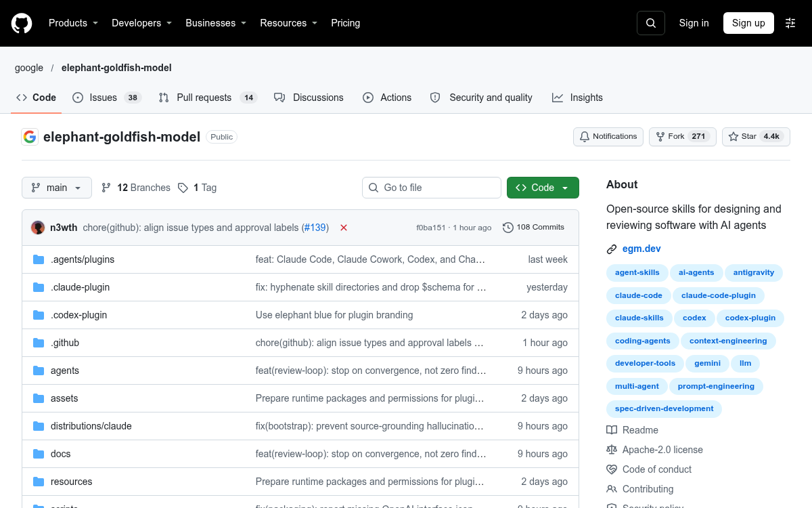
Task: Click n3wth's avatar in latest commit
Action: (38, 228)
